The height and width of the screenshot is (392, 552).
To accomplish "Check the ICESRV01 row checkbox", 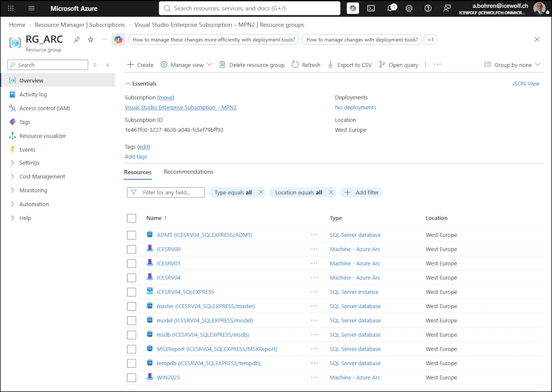I will (x=131, y=263).
